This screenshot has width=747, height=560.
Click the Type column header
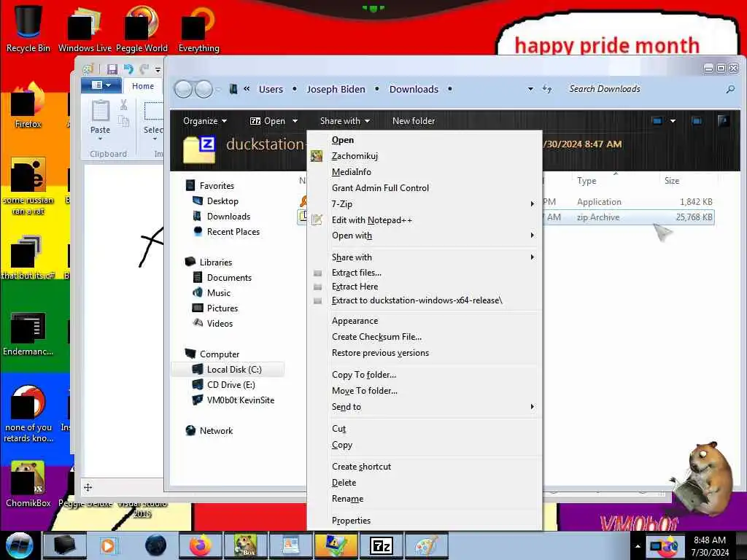coord(587,181)
